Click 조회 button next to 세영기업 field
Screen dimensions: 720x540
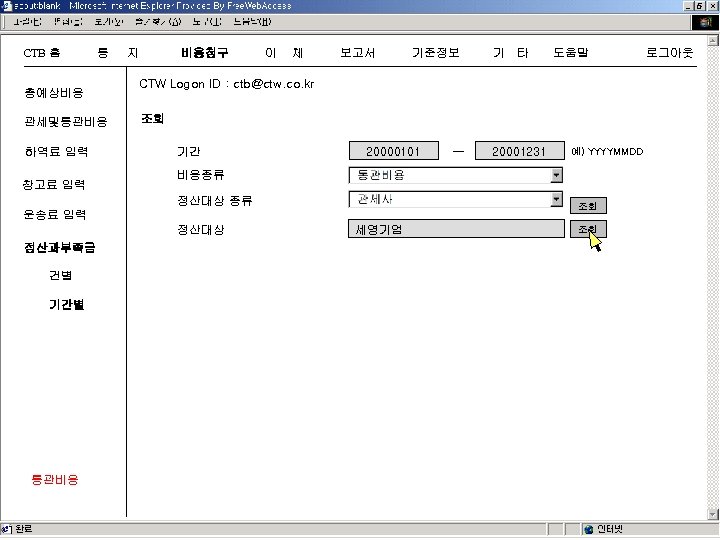click(x=588, y=229)
